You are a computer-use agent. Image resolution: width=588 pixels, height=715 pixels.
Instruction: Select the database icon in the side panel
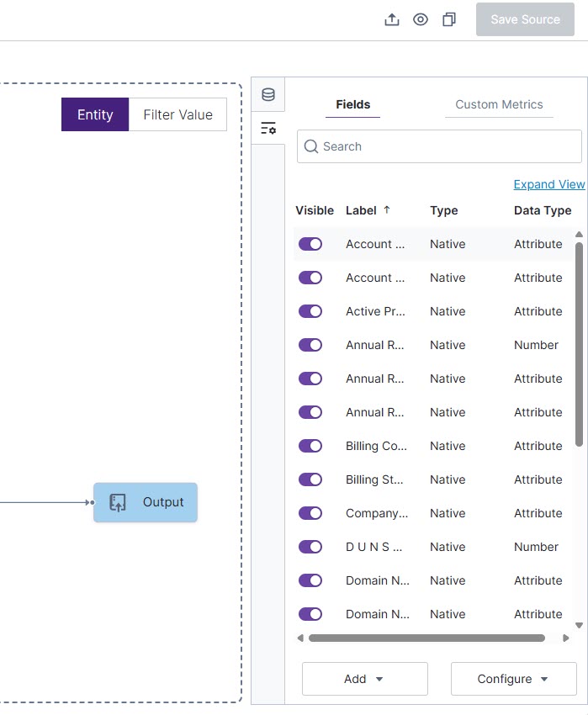(x=268, y=94)
